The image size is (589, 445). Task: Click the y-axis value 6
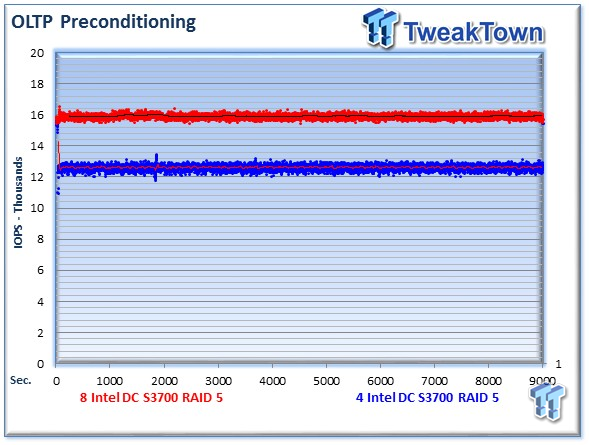point(41,270)
